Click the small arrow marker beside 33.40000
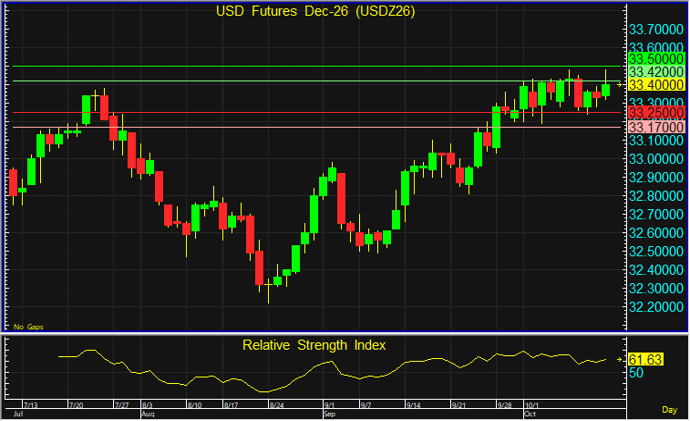Viewport: 690px width, 421px height. click(620, 84)
